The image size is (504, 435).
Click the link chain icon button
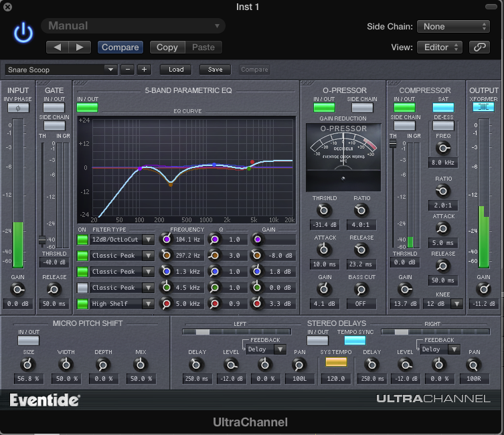coord(479,48)
